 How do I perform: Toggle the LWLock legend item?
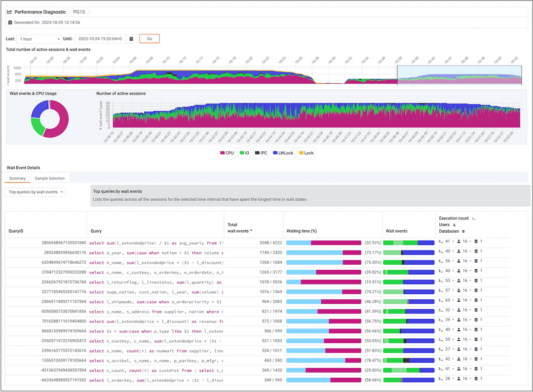(x=283, y=153)
